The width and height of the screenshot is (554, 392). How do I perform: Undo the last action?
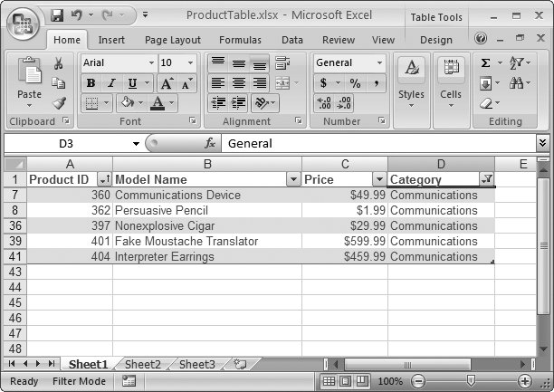pyautogui.click(x=76, y=15)
